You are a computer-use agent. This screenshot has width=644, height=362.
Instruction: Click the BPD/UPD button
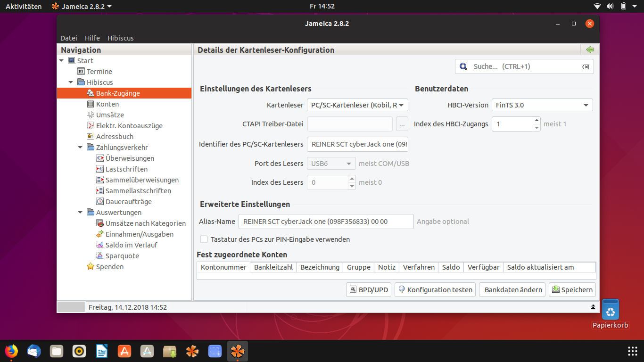tap(368, 290)
